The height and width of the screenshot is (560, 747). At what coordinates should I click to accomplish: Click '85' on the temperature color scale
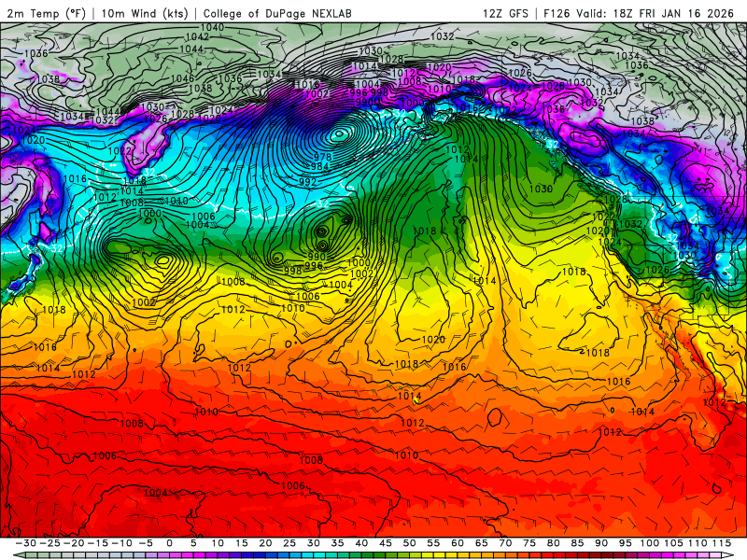click(x=577, y=543)
